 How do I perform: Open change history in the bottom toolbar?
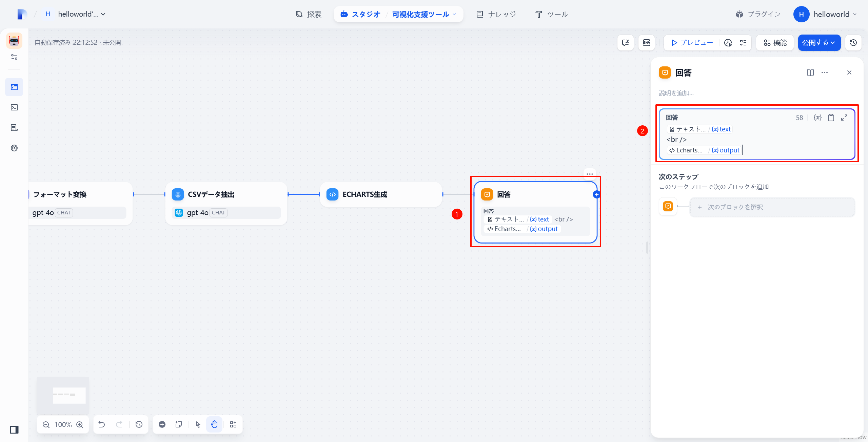click(x=139, y=424)
